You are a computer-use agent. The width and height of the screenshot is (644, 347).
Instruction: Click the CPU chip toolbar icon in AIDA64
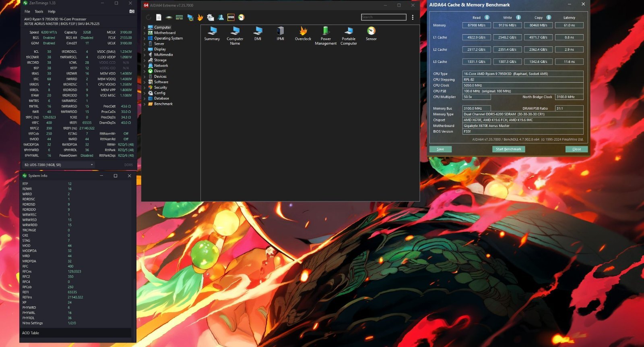pos(169,17)
